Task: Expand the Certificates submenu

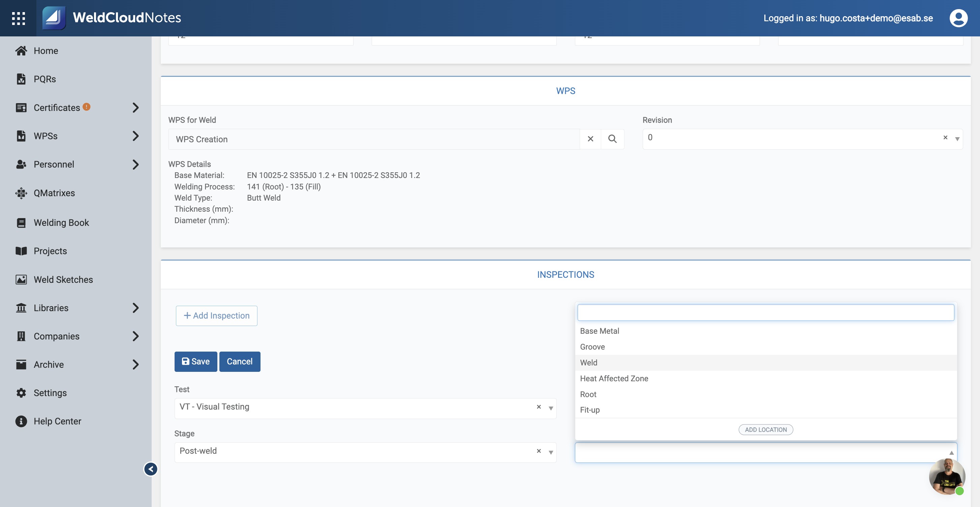Action: [136, 108]
